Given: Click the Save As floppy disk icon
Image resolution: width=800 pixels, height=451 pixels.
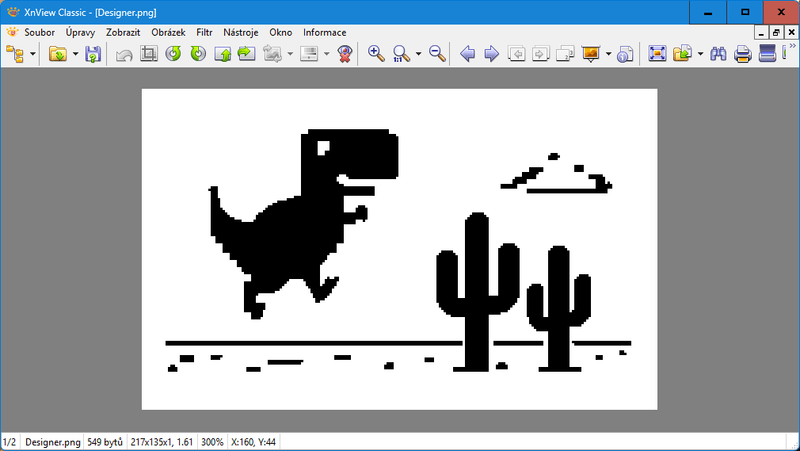Looking at the screenshot, I should tap(93, 54).
